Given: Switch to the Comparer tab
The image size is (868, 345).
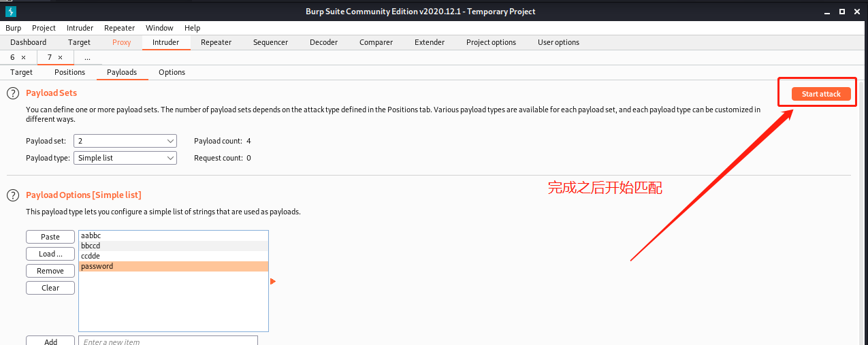Looking at the screenshot, I should [376, 42].
